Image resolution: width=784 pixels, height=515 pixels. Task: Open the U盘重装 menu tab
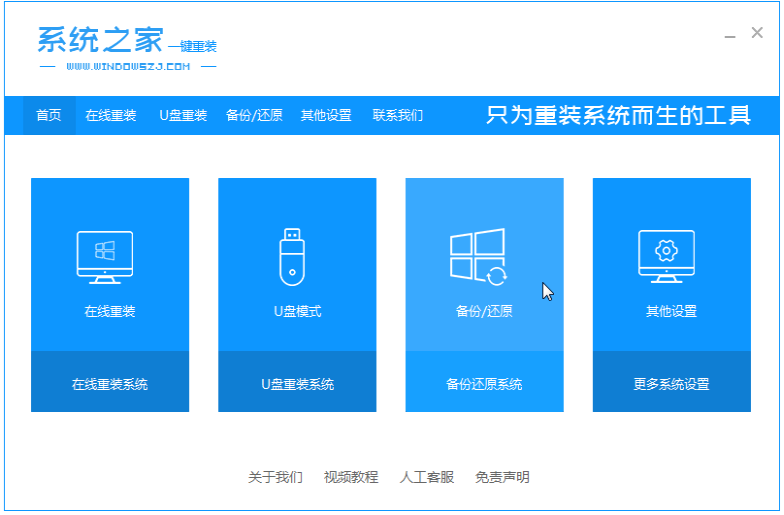(x=183, y=116)
